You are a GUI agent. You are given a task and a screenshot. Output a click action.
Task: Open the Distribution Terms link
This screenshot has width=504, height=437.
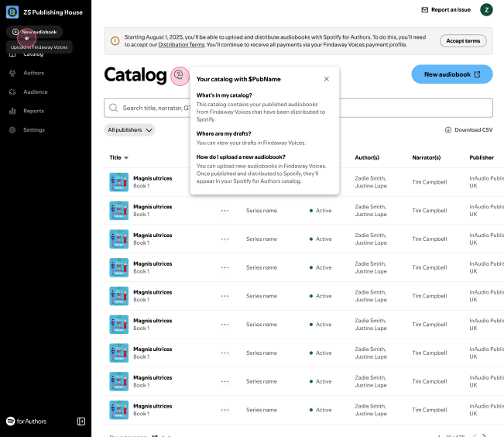(181, 45)
